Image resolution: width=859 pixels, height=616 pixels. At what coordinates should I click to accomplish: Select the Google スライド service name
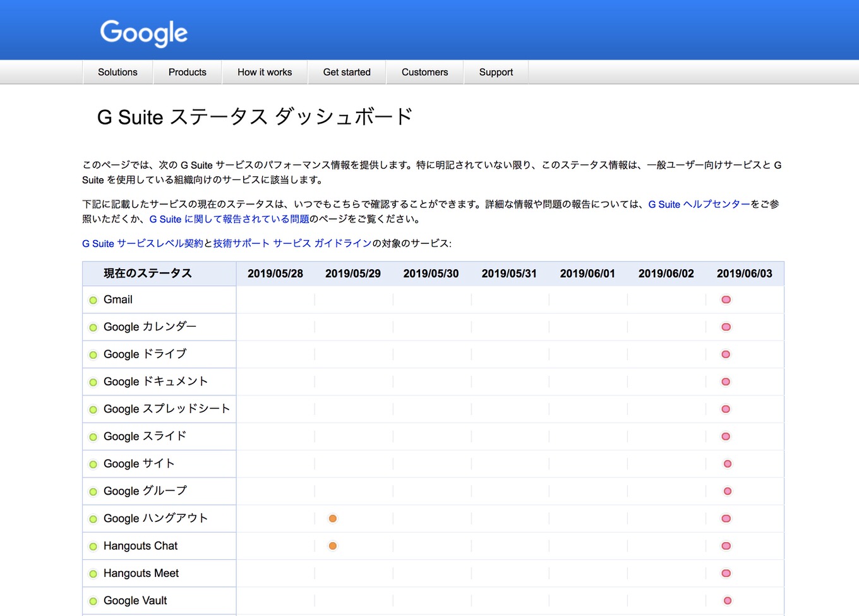(145, 436)
